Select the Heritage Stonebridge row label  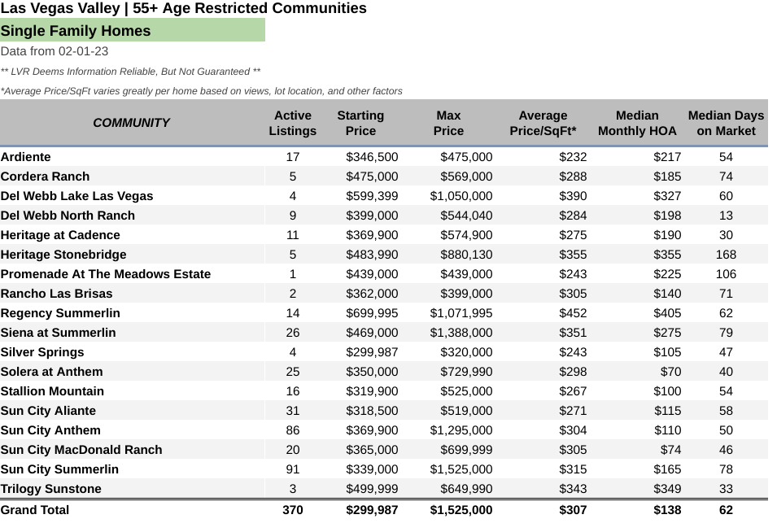pos(63,255)
